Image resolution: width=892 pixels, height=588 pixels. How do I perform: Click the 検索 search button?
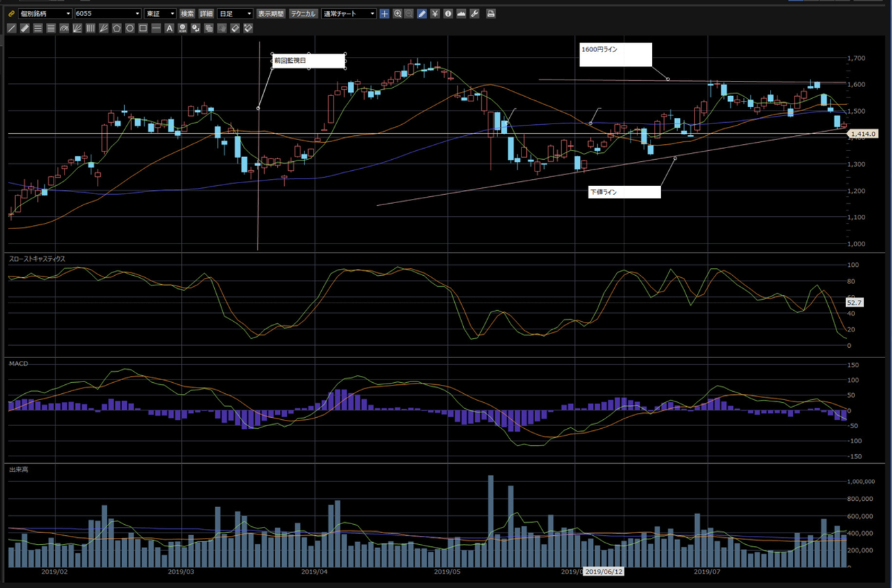tap(187, 14)
